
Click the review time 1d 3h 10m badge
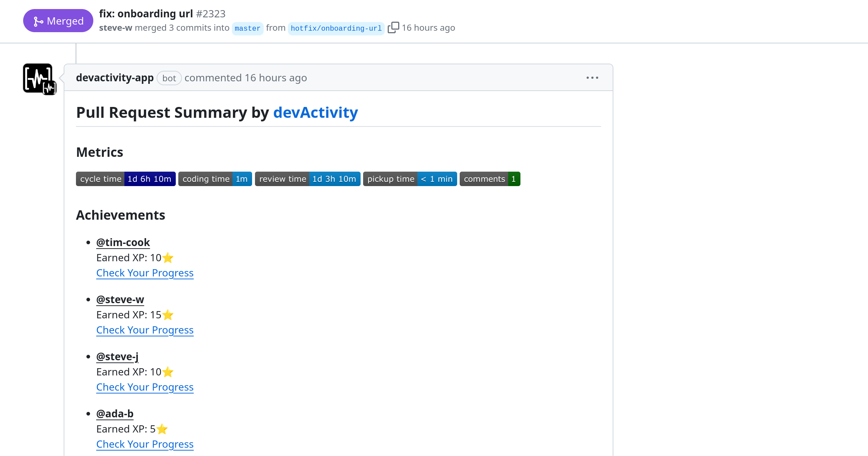pos(307,178)
